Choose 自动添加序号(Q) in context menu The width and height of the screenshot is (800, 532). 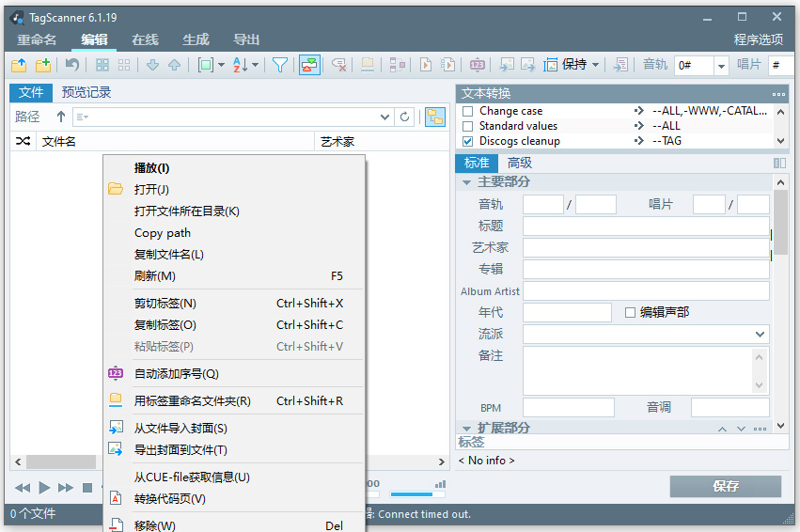click(x=234, y=374)
